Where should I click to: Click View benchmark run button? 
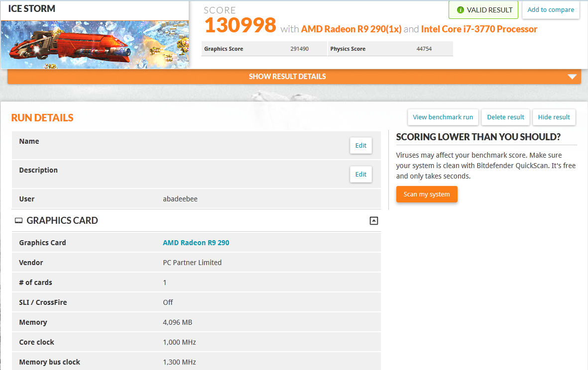443,117
